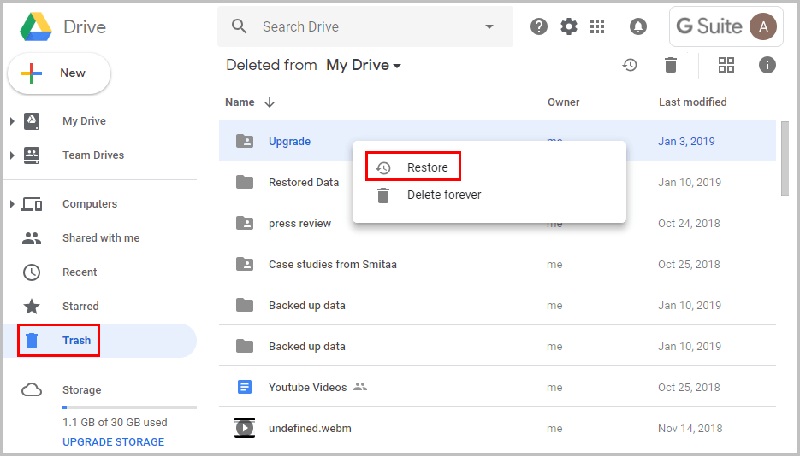Screen dimensions: 800x456
Task: Click the UPGRADE STORAGE link
Action: click(113, 442)
